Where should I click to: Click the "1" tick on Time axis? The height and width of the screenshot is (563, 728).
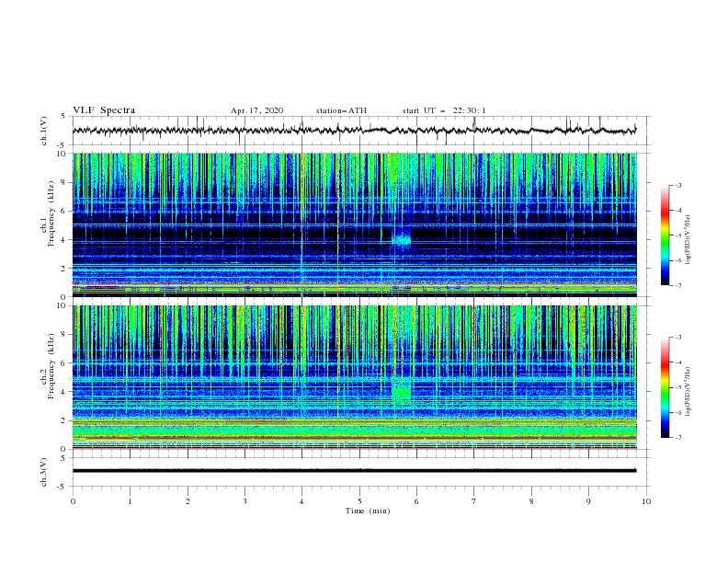click(130, 501)
